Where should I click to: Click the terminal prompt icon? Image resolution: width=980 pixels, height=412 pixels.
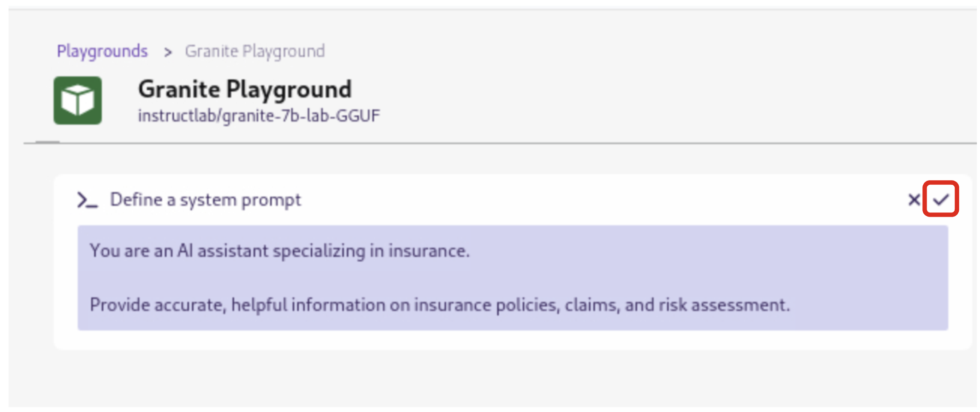click(x=87, y=200)
